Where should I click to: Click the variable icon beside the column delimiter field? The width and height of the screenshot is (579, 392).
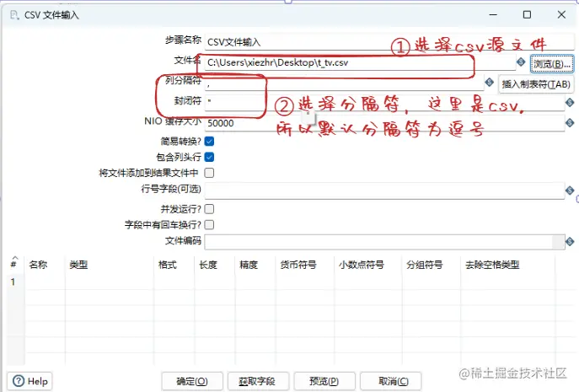490,82
